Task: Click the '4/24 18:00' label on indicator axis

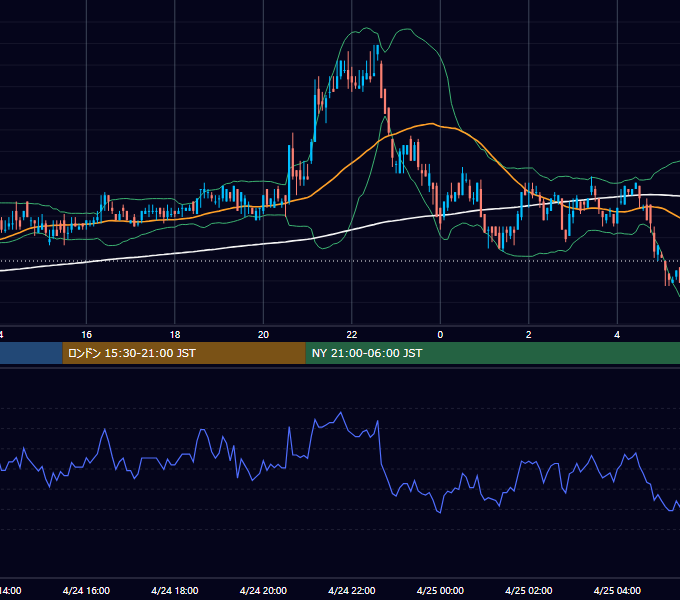Action: pyautogui.click(x=175, y=591)
